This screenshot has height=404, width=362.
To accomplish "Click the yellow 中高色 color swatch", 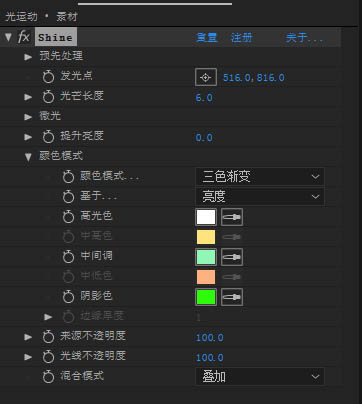I will [x=206, y=237].
